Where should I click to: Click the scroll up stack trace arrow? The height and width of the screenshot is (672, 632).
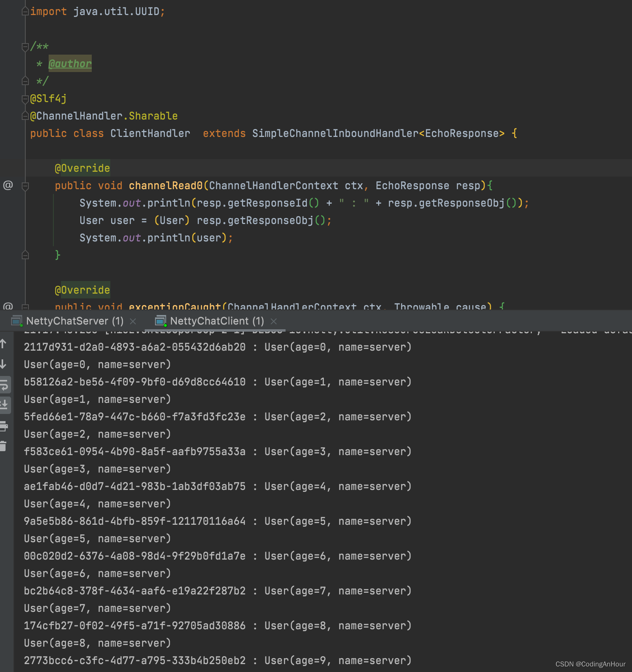pos(4,344)
